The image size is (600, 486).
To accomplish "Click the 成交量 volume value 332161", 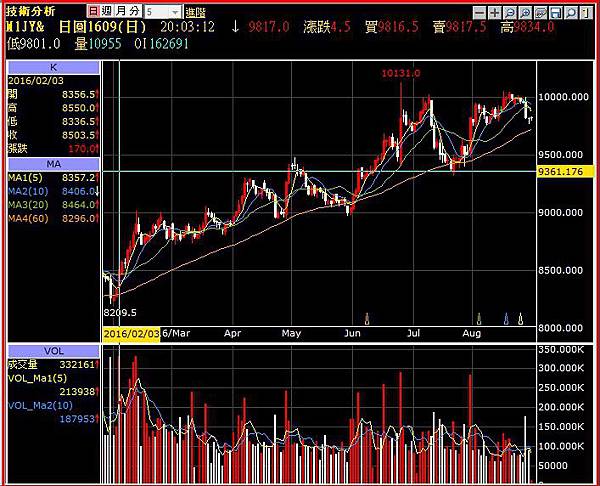I will point(77,364).
